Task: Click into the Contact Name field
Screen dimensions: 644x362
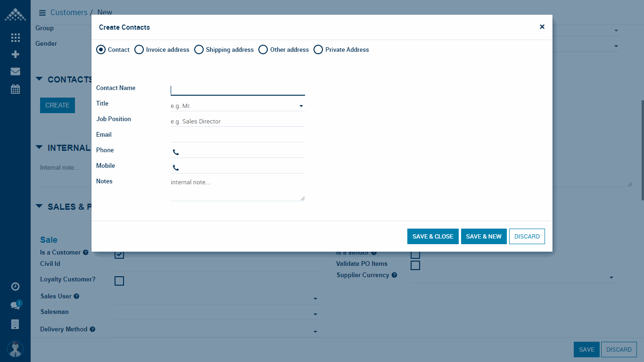Action: (238, 90)
